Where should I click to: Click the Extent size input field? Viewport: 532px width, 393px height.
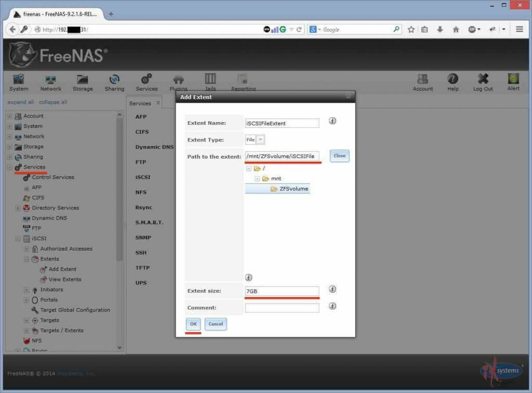pyautogui.click(x=282, y=291)
